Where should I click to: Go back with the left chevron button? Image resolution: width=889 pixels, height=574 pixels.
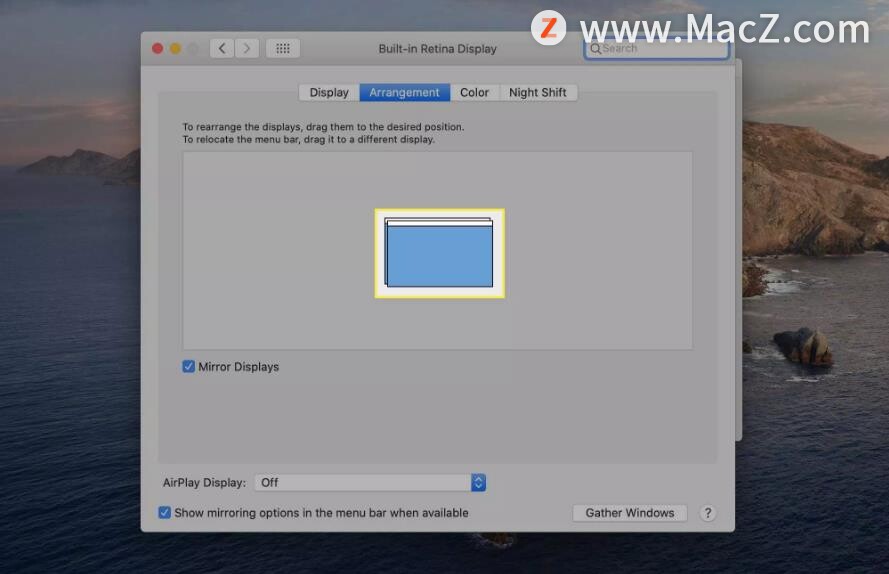222,49
